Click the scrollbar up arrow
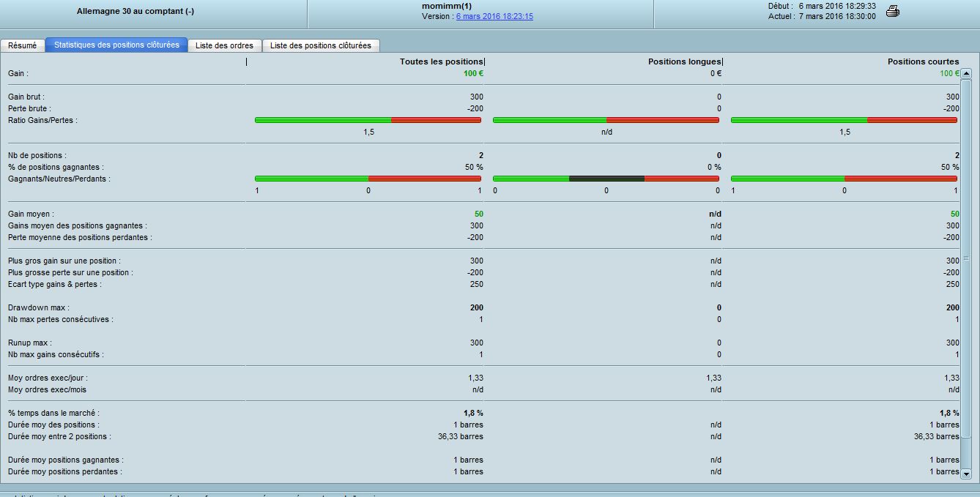Viewport: 980px width, 497px height. (x=965, y=73)
